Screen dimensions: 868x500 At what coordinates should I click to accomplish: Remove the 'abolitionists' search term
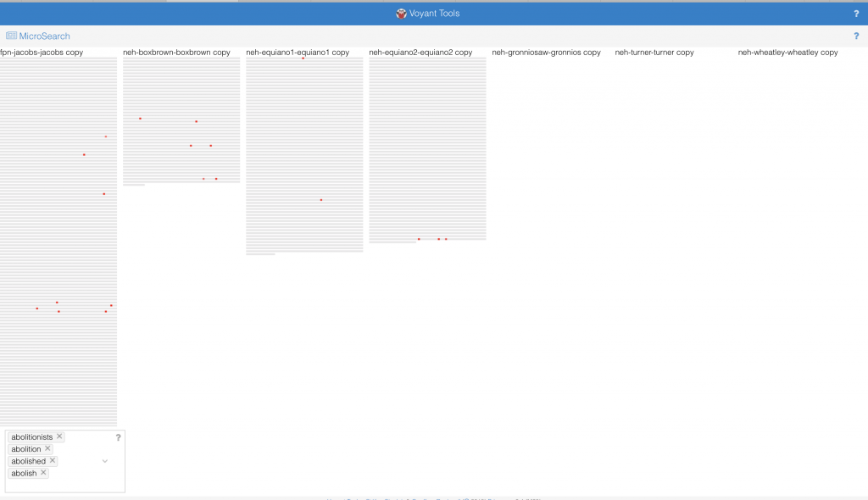point(59,436)
